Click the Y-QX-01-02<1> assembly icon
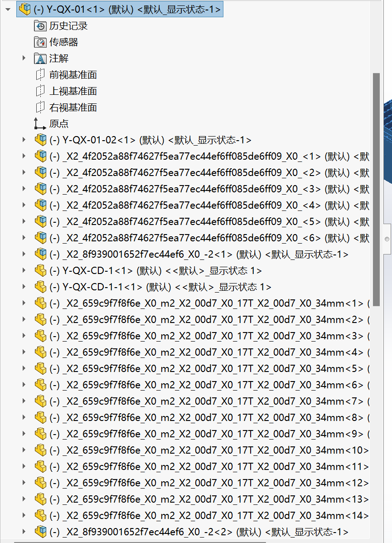 (40, 140)
